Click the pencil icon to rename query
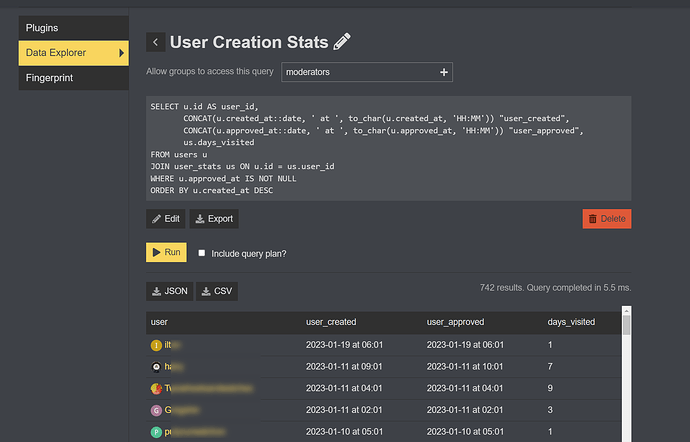690x442 pixels. point(342,42)
